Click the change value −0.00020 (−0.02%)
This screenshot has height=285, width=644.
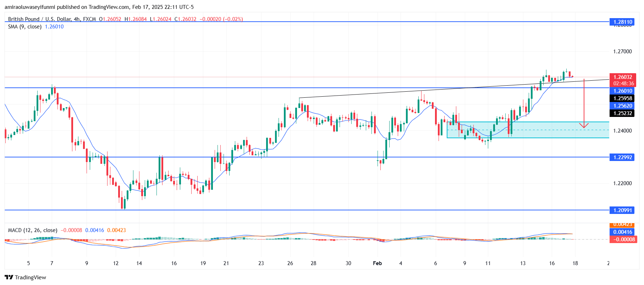tap(221, 19)
